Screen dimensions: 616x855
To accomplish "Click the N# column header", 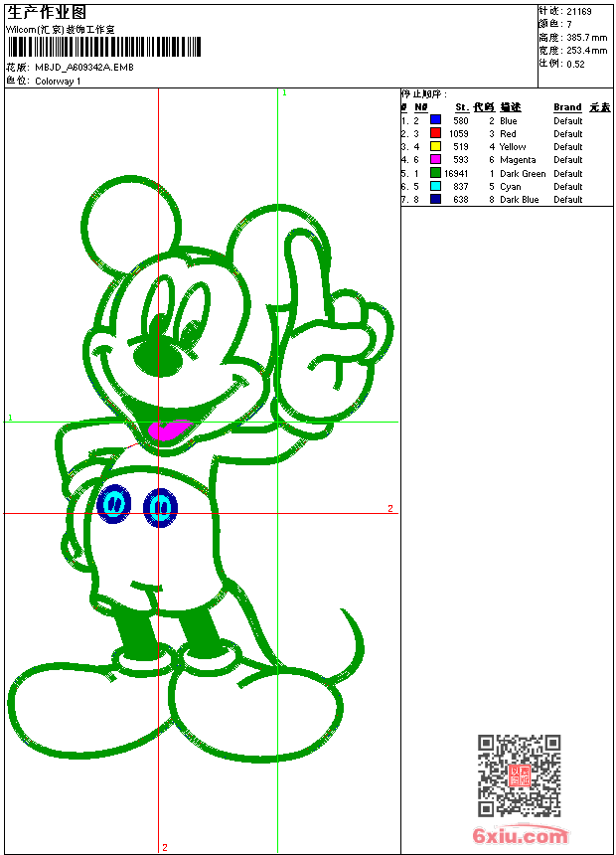I will [x=421, y=107].
